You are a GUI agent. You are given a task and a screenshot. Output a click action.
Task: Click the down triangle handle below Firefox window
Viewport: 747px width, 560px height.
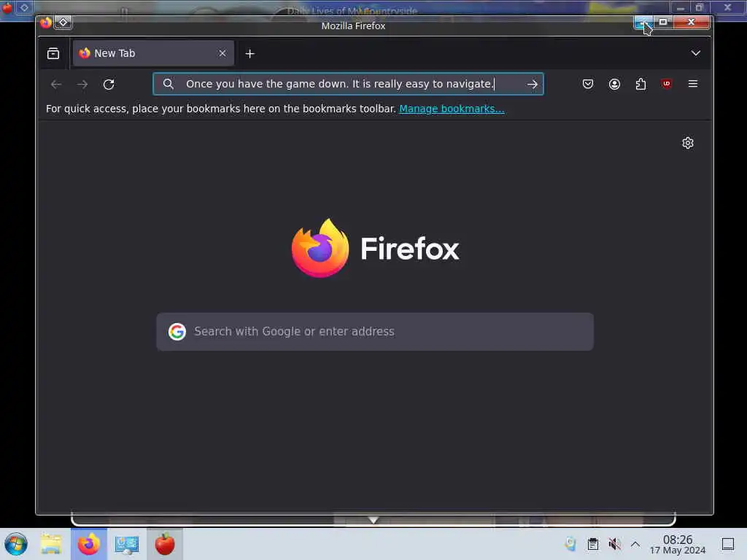[x=373, y=519]
